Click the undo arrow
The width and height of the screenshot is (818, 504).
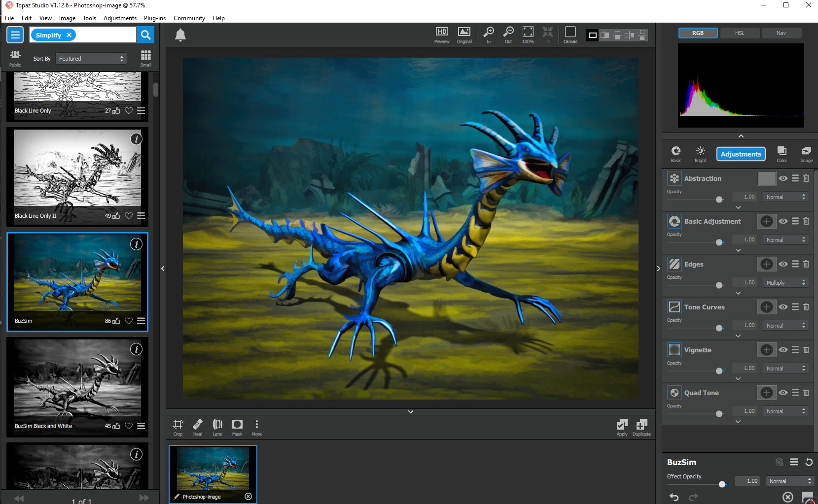click(x=674, y=497)
